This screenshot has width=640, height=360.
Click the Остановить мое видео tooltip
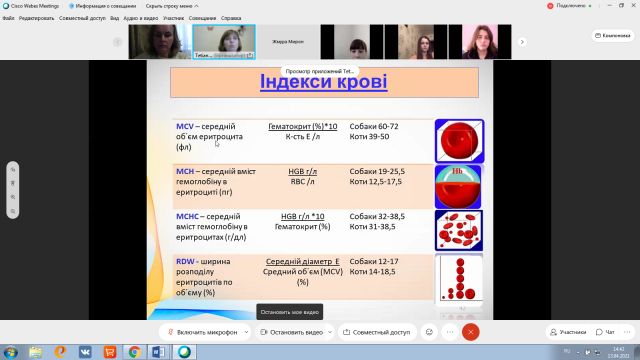(290, 312)
